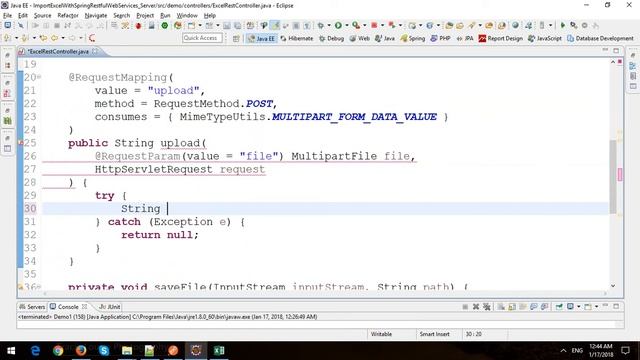Screen dimensions: 640x360
Task: Open the Window menu
Action: tap(187, 16)
